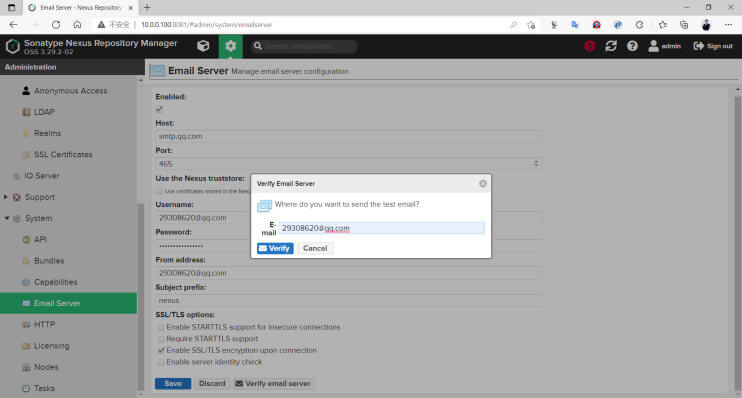Open browser favorites star icon
Viewport: 742px width, 398px height.
click(662, 25)
